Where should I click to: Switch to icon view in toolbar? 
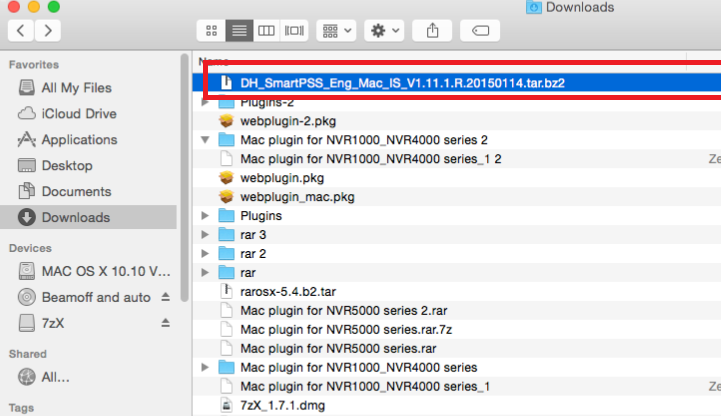coord(211,31)
